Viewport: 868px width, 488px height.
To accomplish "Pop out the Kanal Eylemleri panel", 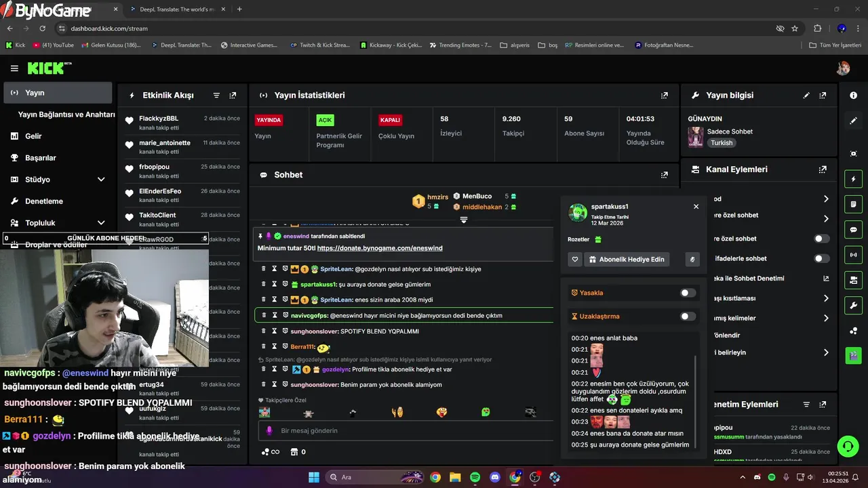I will point(823,169).
